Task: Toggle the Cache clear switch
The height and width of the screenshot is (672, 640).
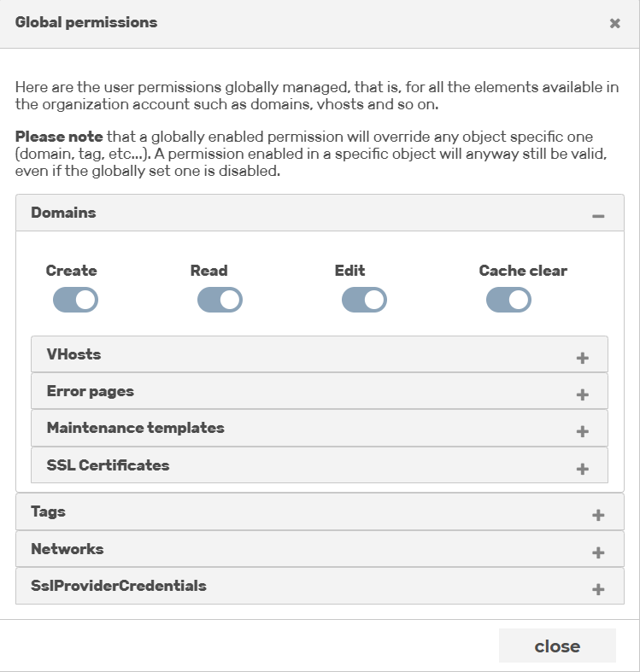Action: click(508, 300)
